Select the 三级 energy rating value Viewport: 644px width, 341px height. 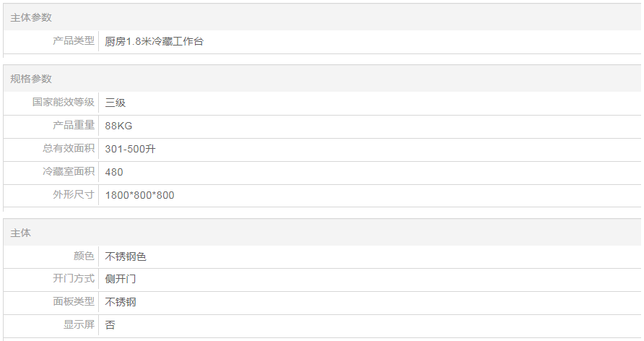click(x=116, y=103)
